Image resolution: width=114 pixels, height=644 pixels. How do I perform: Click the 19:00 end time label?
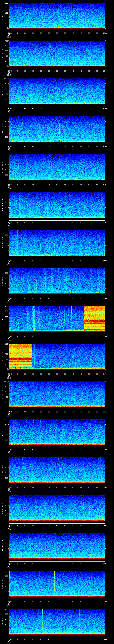105,184
